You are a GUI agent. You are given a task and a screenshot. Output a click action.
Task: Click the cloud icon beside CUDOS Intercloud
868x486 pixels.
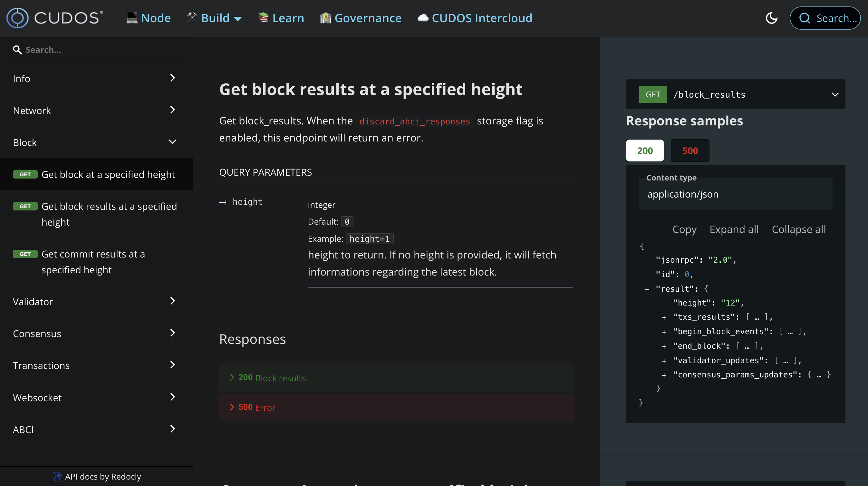coord(423,18)
